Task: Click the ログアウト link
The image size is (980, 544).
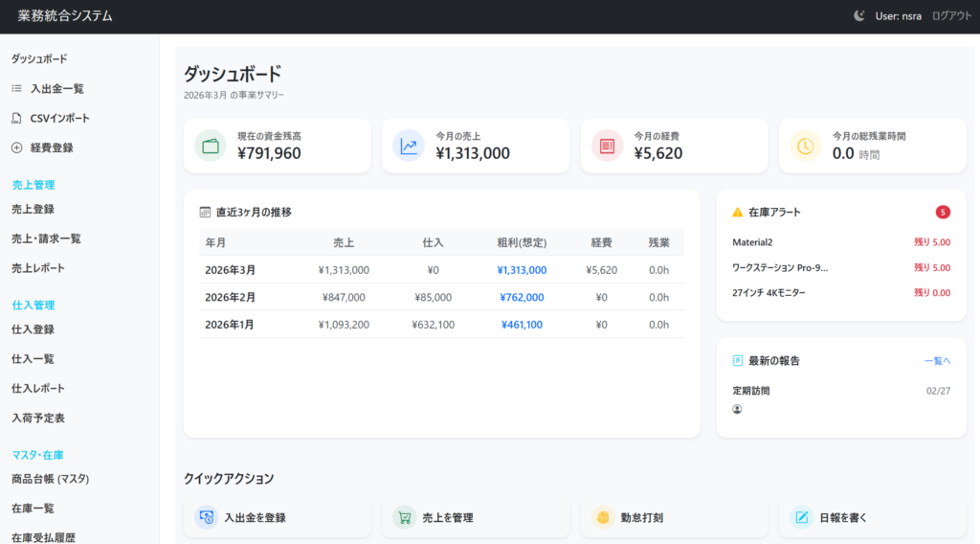Action: point(951,15)
